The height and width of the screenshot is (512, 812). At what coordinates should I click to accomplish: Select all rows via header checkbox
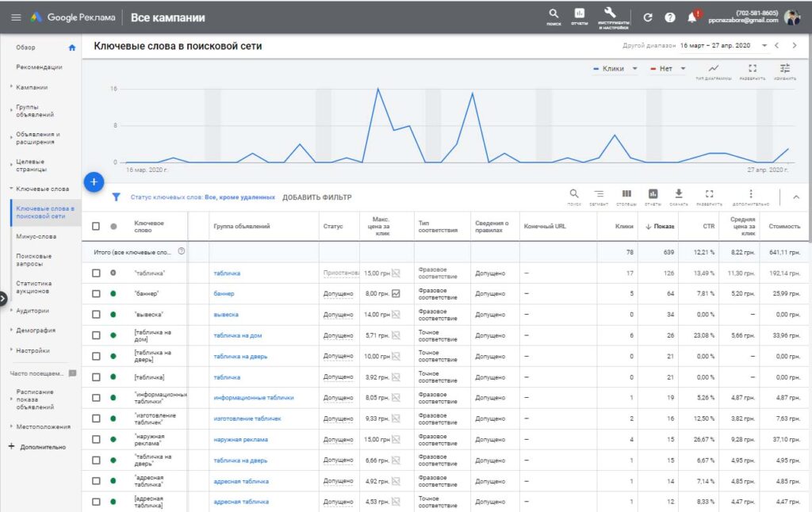96,227
